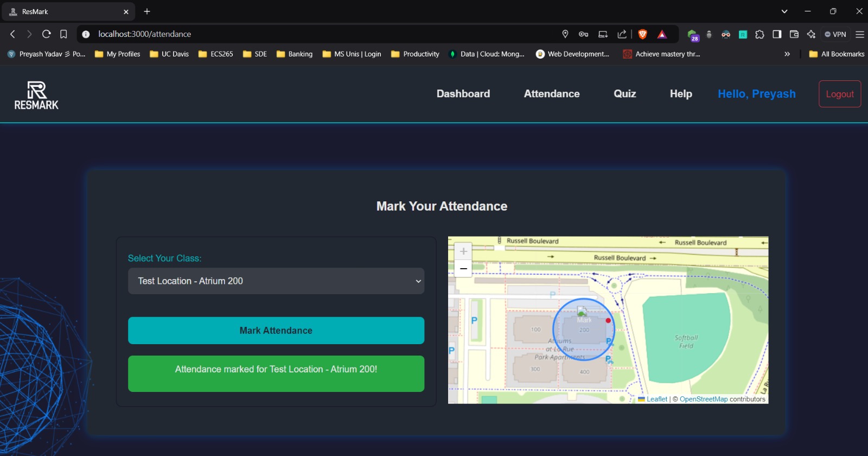Click the attendance marked success message
868x456 pixels.
pyautogui.click(x=276, y=373)
